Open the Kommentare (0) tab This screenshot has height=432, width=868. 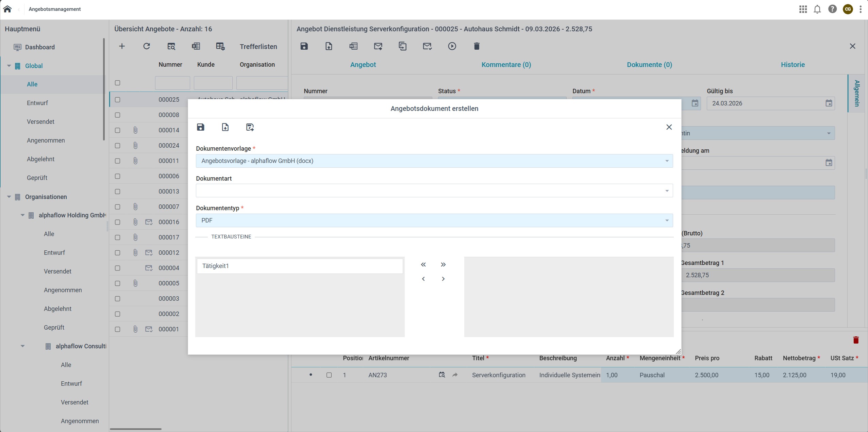tap(506, 65)
